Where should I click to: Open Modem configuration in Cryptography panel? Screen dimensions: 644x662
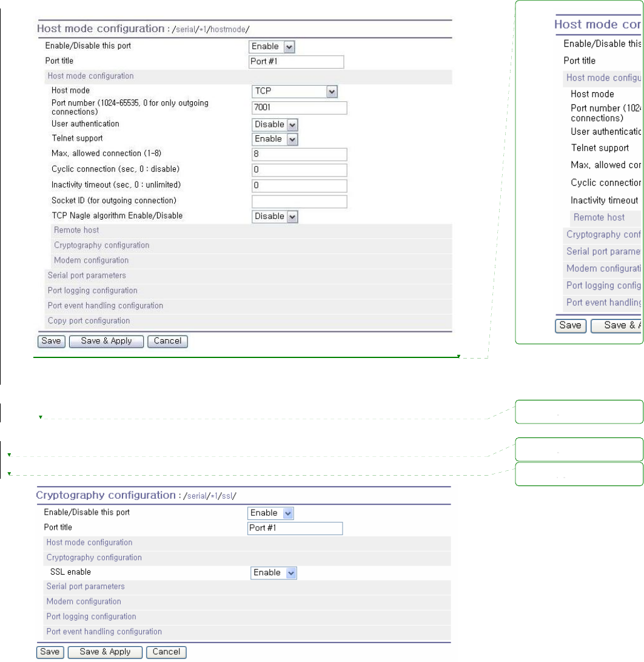(x=84, y=602)
